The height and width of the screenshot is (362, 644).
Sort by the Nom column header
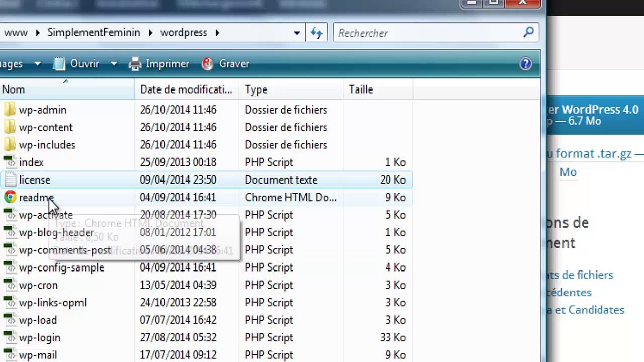pyautogui.click(x=67, y=89)
